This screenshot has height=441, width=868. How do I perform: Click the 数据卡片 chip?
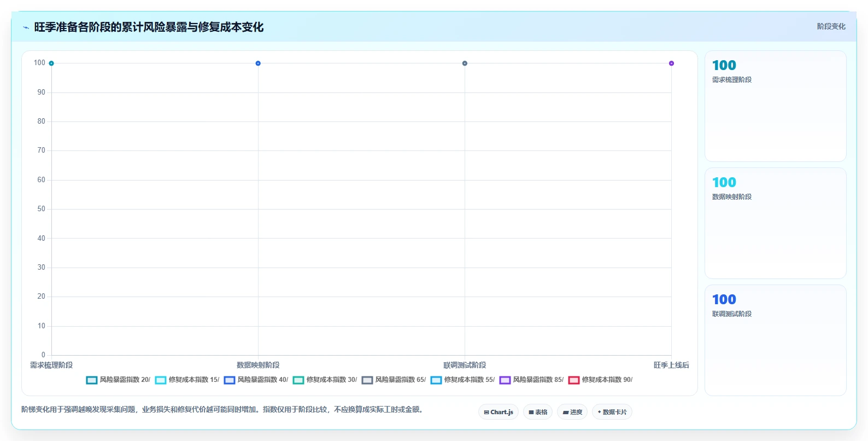tap(612, 412)
